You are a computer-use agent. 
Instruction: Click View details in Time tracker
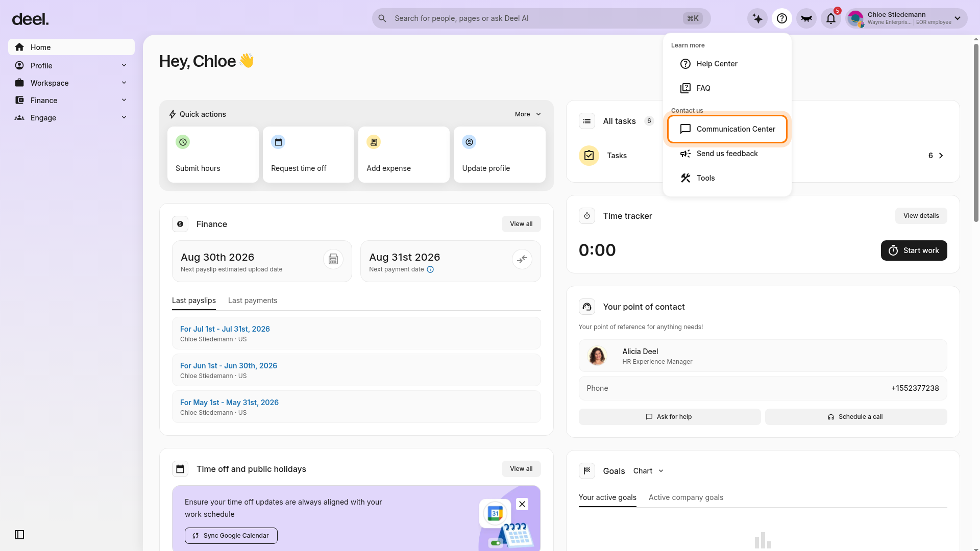(x=921, y=216)
